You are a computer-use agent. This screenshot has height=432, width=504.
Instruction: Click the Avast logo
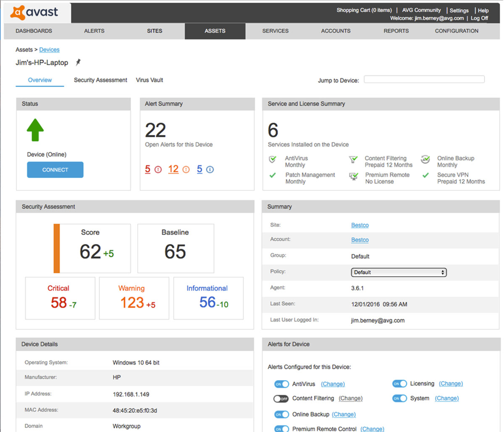pos(35,12)
